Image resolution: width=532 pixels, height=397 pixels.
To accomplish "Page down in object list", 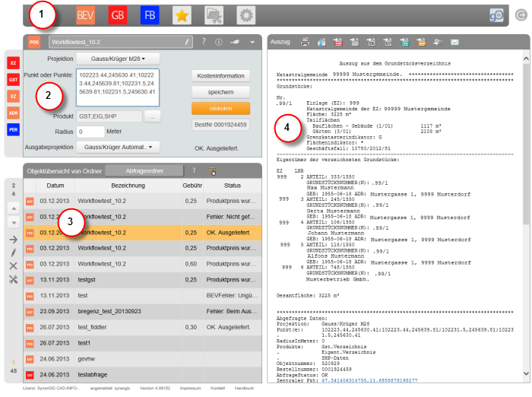I will pyautogui.click(x=14, y=223).
